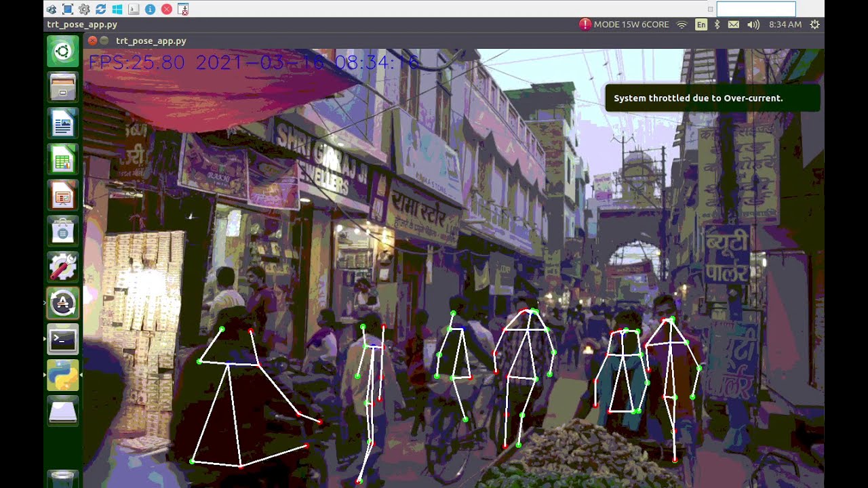Click the refresh icon in the remote toolbar
Image resolution: width=868 pixels, height=488 pixels.
100,9
